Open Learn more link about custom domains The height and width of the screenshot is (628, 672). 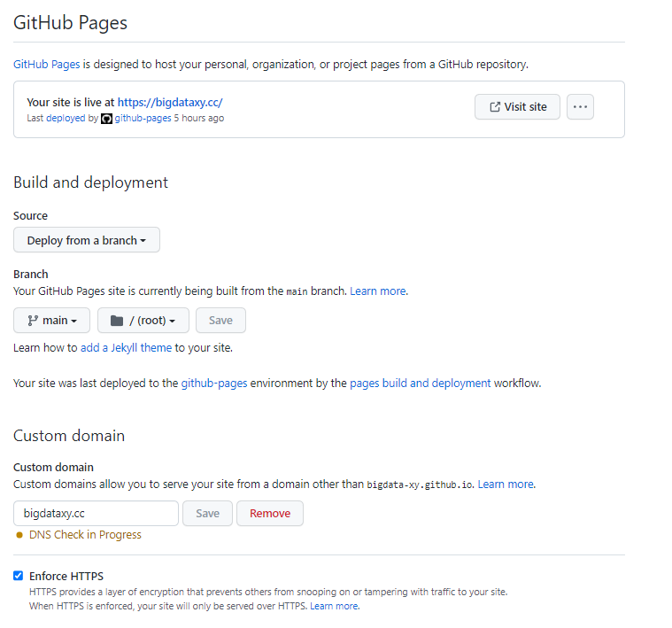pyautogui.click(x=506, y=485)
